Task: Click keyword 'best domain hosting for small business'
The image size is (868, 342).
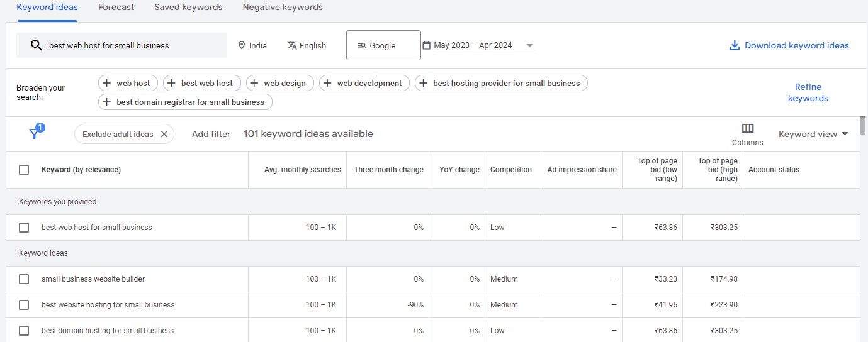Action: coord(108,331)
